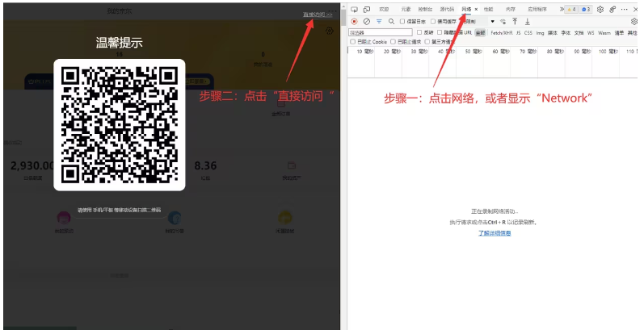Viewport: 644px width, 330px height.
Task: Filter requests by CSS
Action: point(528,33)
